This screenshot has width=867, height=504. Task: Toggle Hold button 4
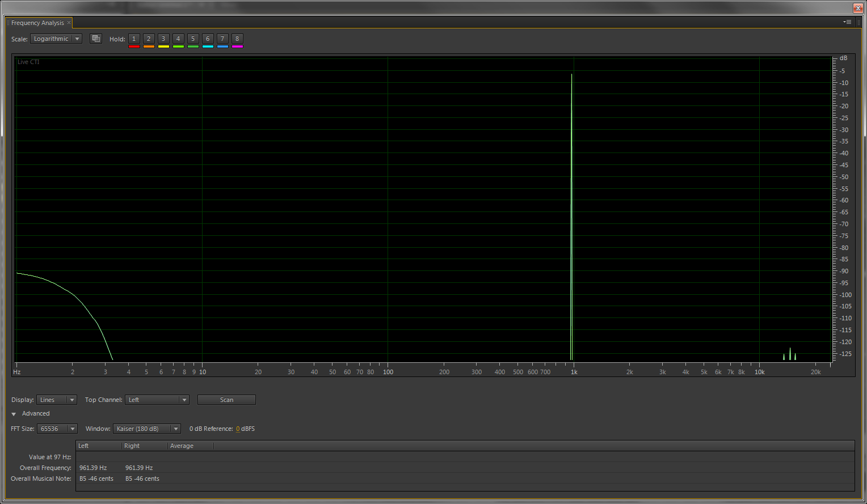tap(178, 39)
